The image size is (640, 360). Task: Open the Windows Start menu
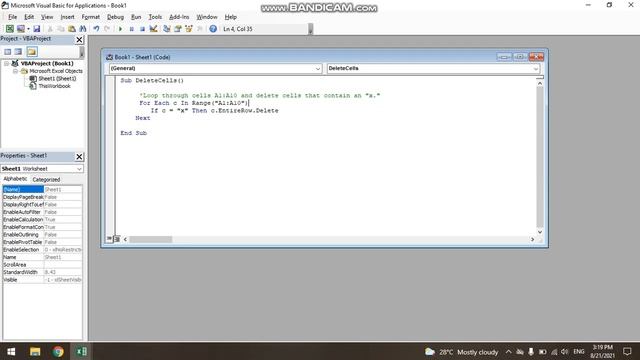coord(11,351)
